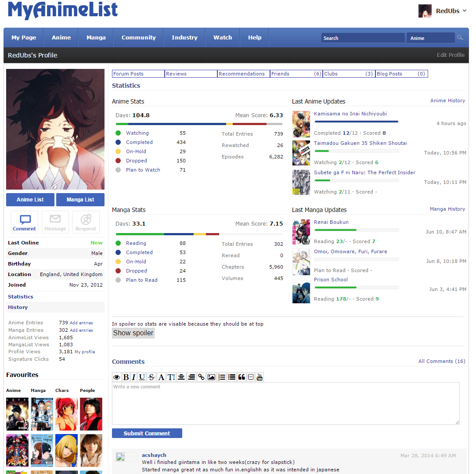Expand the Show spoiler section
Viewport: 476px width, 474px height.
pyautogui.click(x=133, y=333)
